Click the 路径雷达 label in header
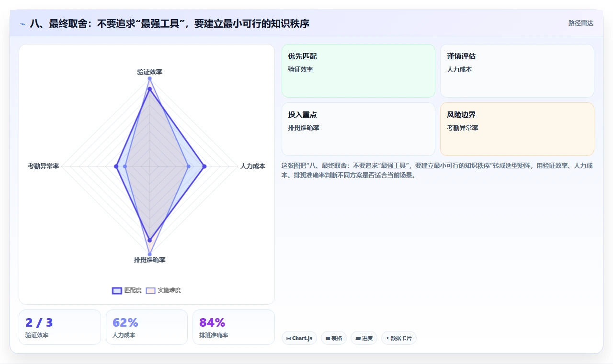The width and height of the screenshot is (613, 364). (x=580, y=23)
